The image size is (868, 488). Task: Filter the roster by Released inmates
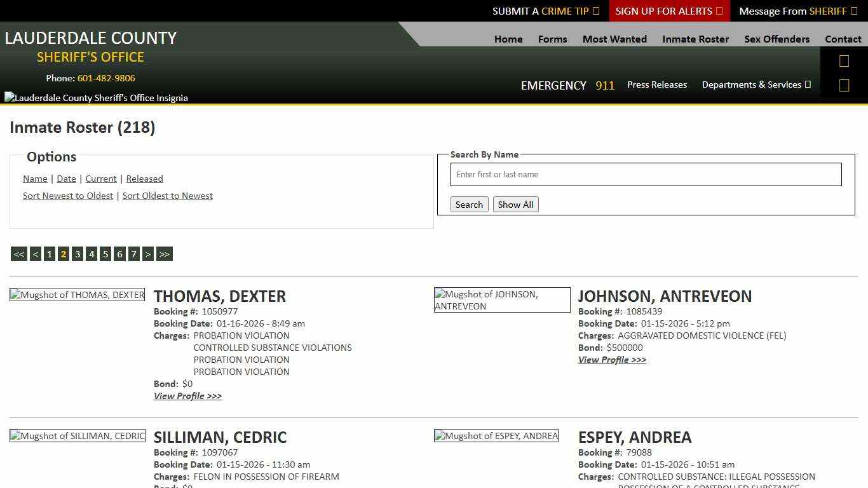coord(144,179)
